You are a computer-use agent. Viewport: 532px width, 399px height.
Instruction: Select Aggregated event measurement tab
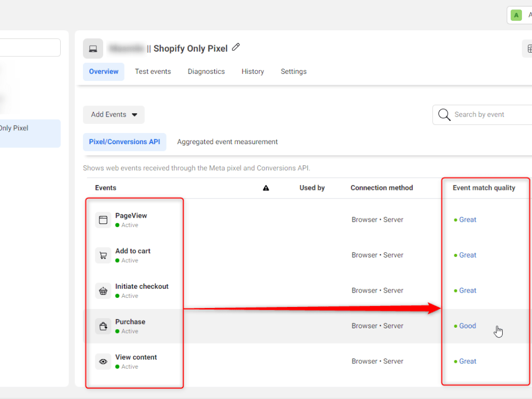click(227, 142)
